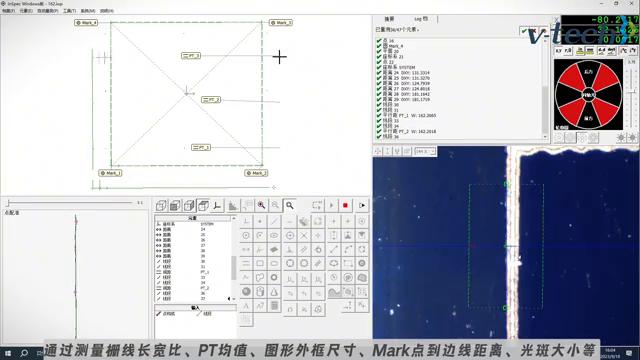Open the last menu bar item
Screen dimensions: 640x360
(107, 11)
